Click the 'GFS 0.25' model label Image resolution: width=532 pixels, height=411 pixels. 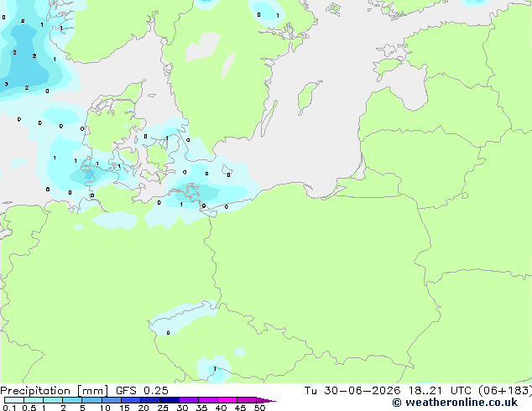pyautogui.click(x=142, y=391)
